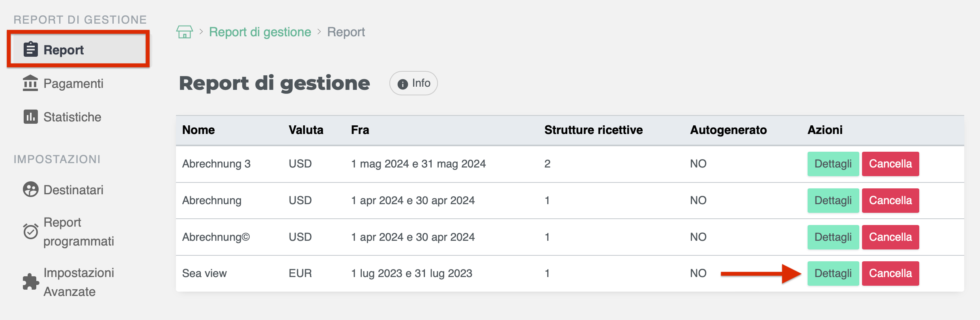Click the Pagamenti bank icon
This screenshot has width=980, height=320.
click(30, 83)
